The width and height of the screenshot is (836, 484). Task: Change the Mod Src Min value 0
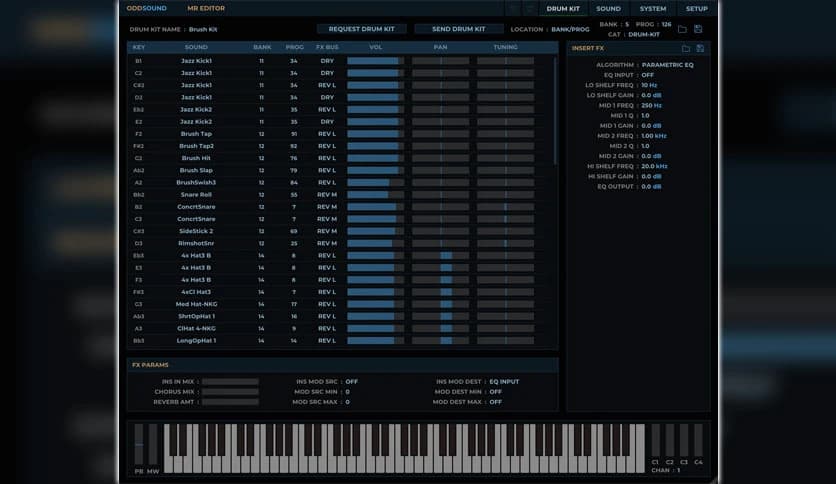[x=347, y=392]
